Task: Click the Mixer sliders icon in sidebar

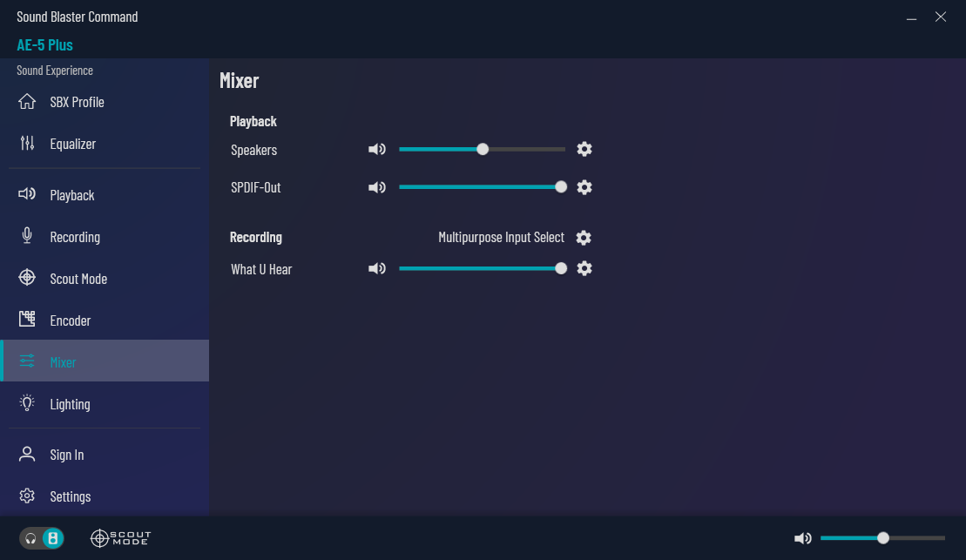Action: pos(27,361)
